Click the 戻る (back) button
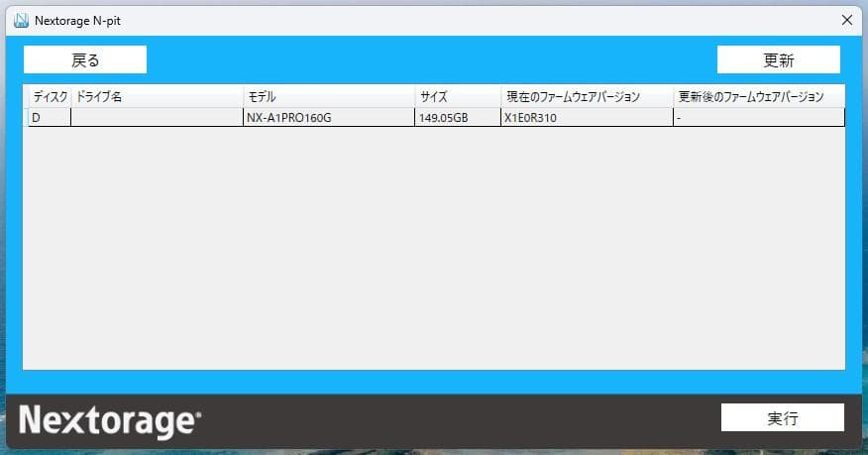Screen dimensions: 868x455 pyautogui.click(x=85, y=59)
